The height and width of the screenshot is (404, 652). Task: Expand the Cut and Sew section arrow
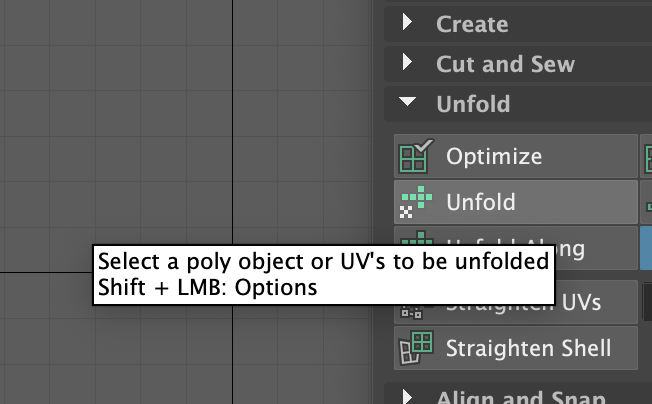[408, 62]
